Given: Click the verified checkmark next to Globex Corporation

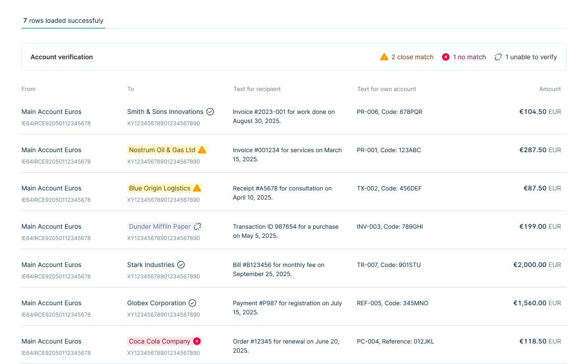Looking at the screenshot, I should [x=192, y=303].
